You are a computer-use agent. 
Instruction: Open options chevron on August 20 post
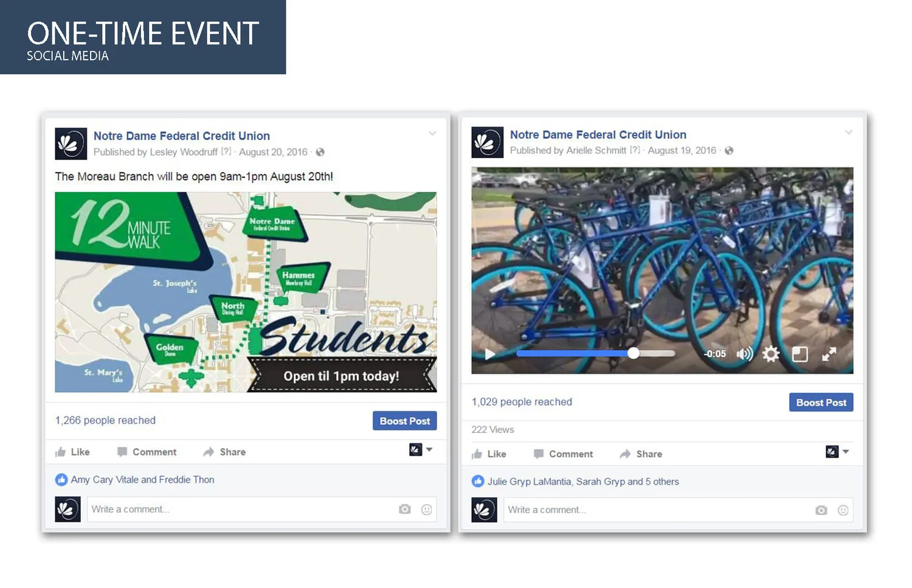pos(432,133)
